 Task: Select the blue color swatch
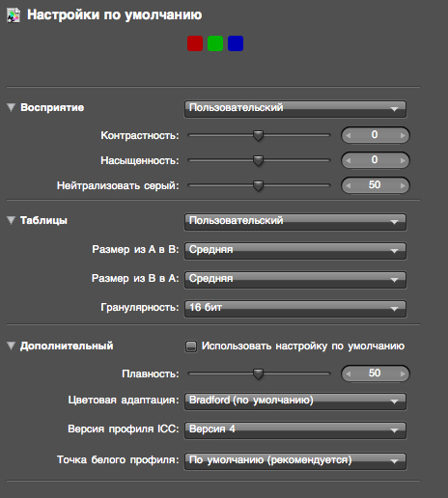point(236,43)
